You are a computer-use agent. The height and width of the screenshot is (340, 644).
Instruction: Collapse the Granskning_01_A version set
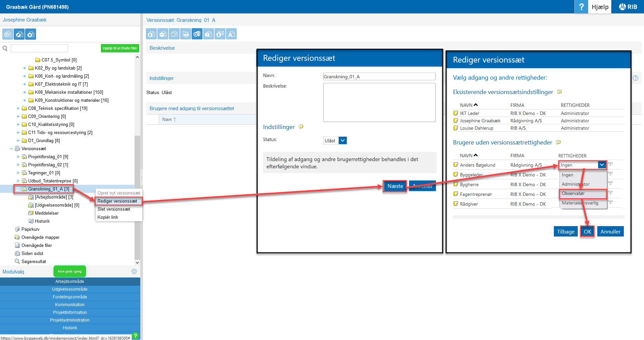pyautogui.click(x=18, y=189)
